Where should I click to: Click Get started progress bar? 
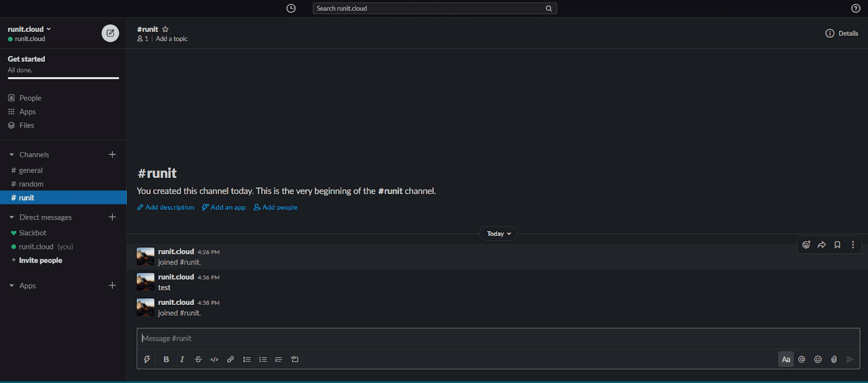63,78
